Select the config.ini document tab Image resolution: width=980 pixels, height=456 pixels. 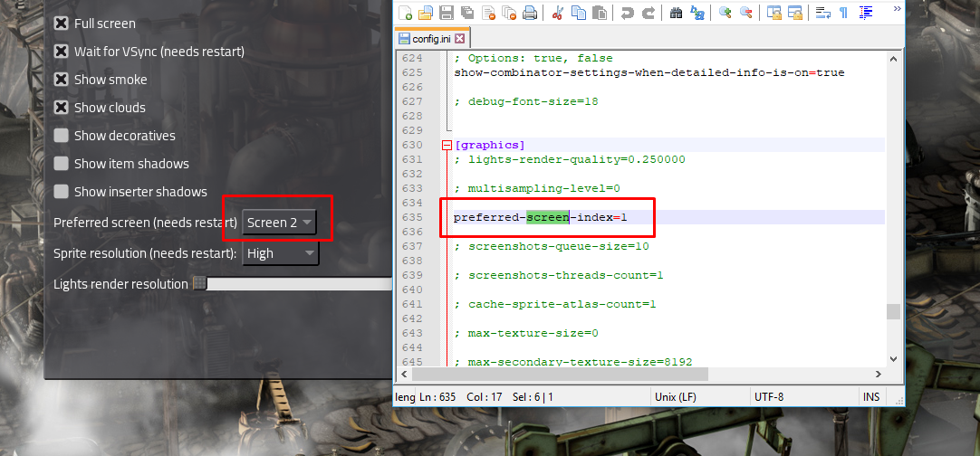432,39
